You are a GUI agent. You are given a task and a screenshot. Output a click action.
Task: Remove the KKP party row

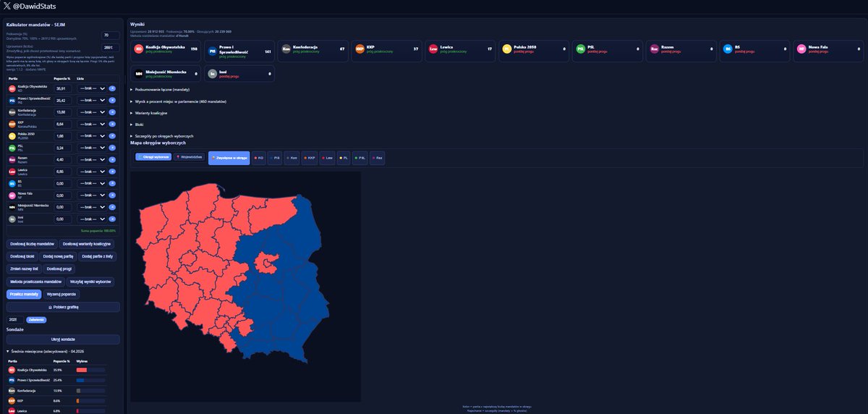click(x=112, y=124)
